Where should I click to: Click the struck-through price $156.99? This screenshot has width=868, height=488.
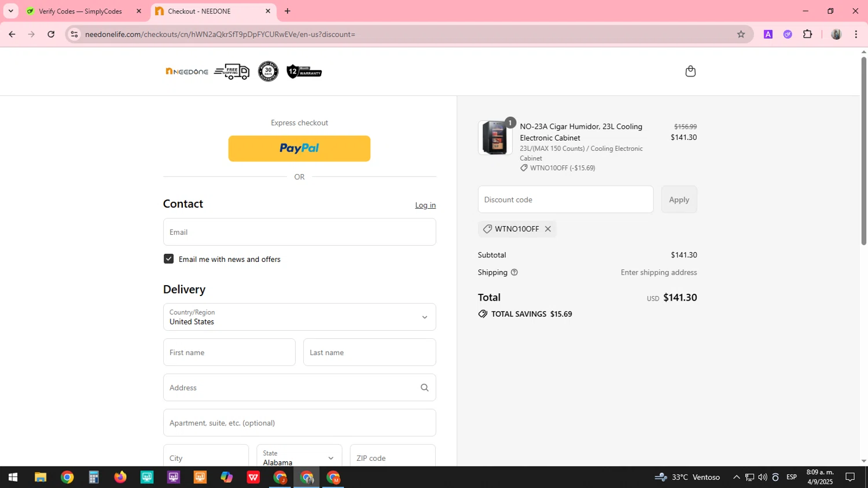(x=685, y=127)
